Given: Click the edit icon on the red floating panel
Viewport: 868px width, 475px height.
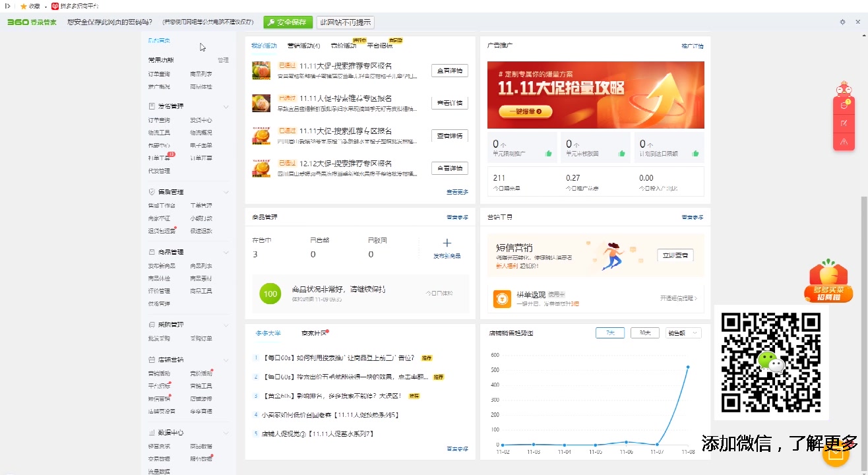Looking at the screenshot, I should (x=844, y=123).
